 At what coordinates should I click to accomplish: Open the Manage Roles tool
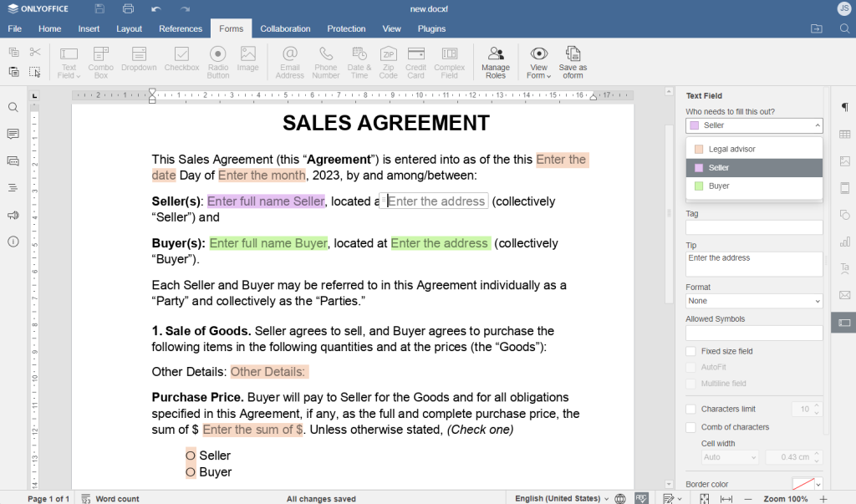tap(496, 60)
